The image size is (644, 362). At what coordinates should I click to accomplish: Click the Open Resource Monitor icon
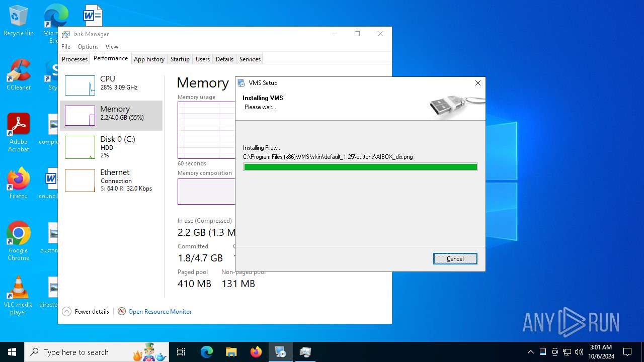122,312
